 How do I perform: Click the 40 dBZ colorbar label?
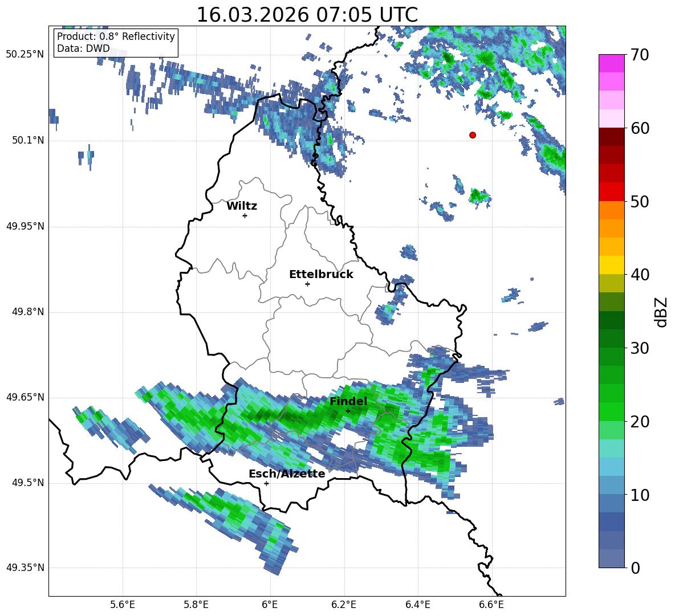(x=639, y=275)
